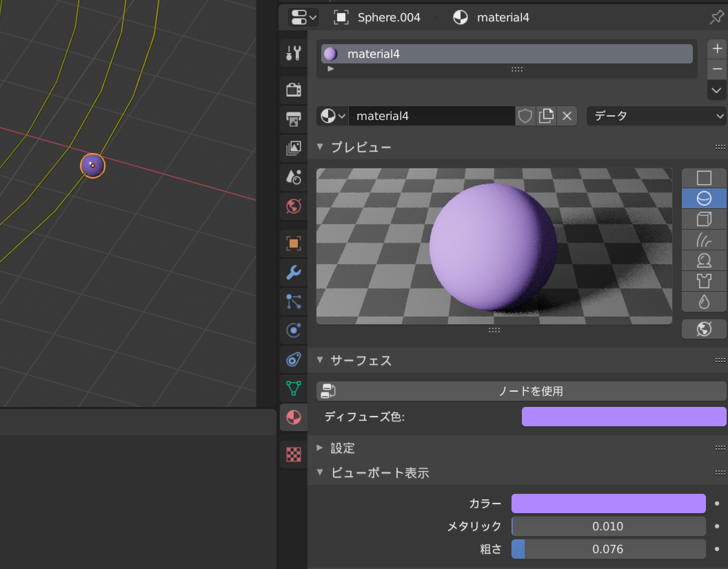Toggle preview world lighting globe button
The height and width of the screenshot is (569, 728).
coord(703,329)
